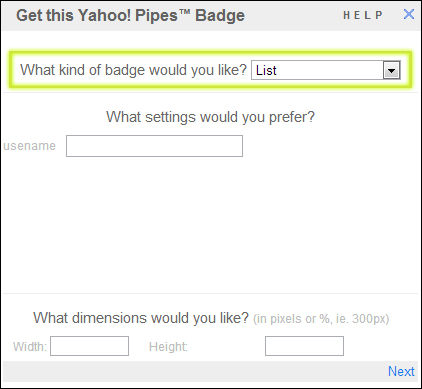Select the List badge combo box
This screenshot has width=422, height=389.
point(326,70)
